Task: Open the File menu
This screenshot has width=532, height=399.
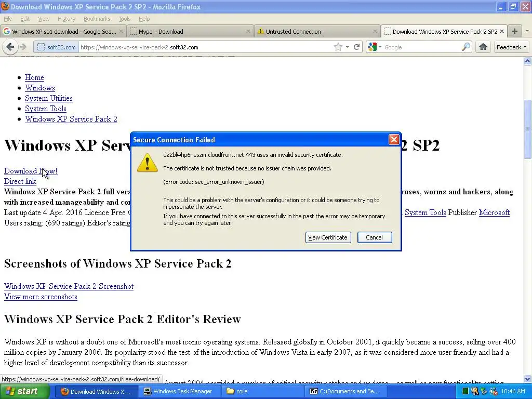Action: click(8, 19)
